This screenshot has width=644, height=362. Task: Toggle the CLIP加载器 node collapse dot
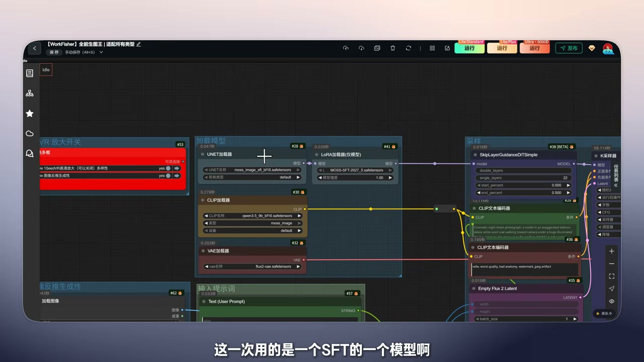(203, 200)
